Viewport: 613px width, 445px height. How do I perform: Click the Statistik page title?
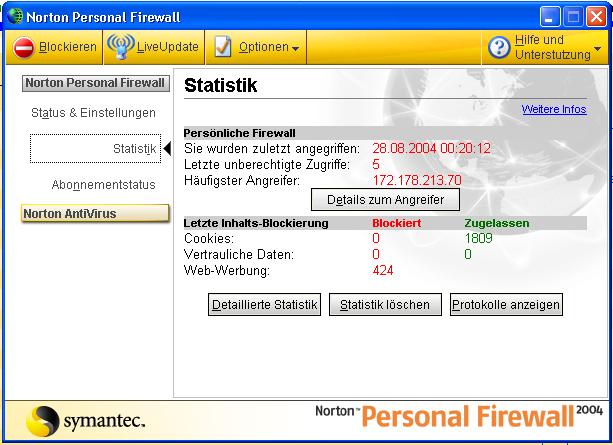tap(220, 85)
